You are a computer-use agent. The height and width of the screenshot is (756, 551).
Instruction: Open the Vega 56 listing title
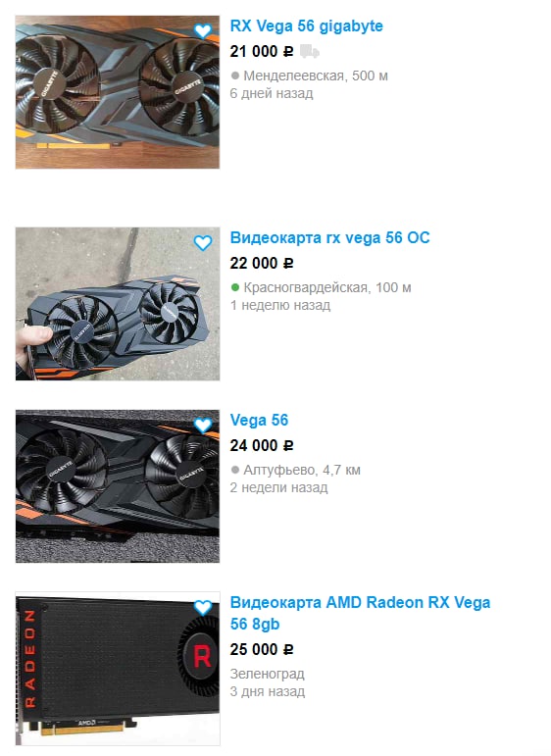(x=259, y=420)
